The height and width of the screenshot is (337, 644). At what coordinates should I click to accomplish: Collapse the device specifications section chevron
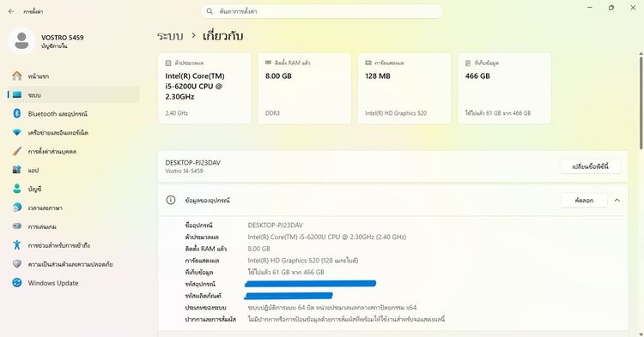(617, 200)
